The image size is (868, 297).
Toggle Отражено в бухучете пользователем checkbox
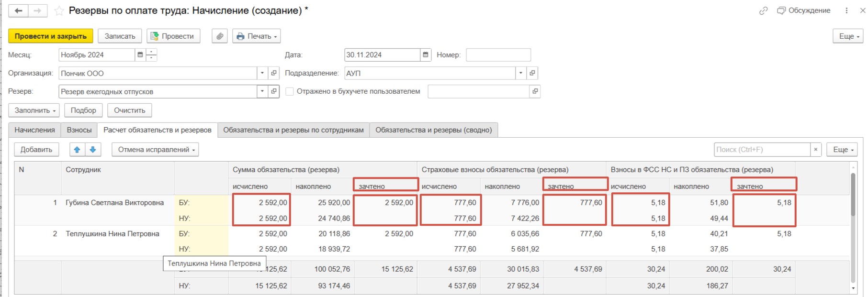pos(290,91)
